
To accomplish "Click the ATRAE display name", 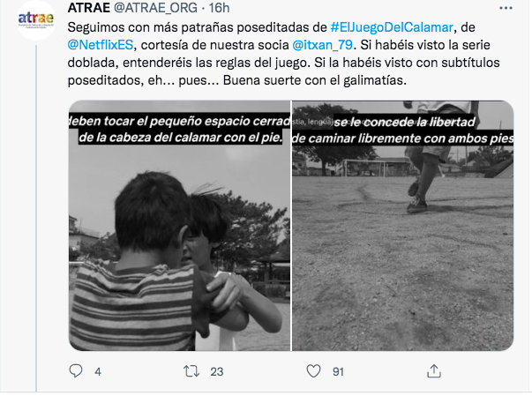I will click(x=89, y=8).
